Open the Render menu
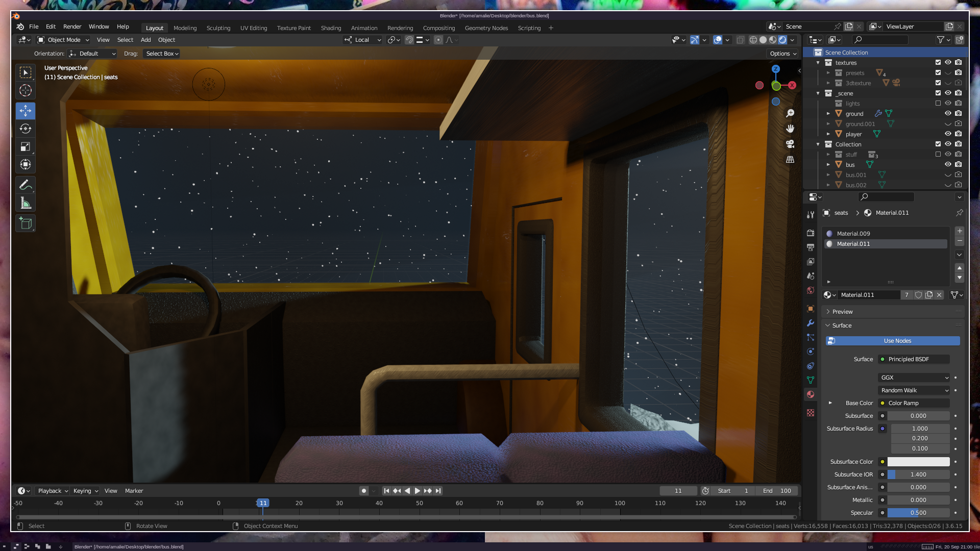The height and width of the screenshot is (551, 980). point(72,27)
